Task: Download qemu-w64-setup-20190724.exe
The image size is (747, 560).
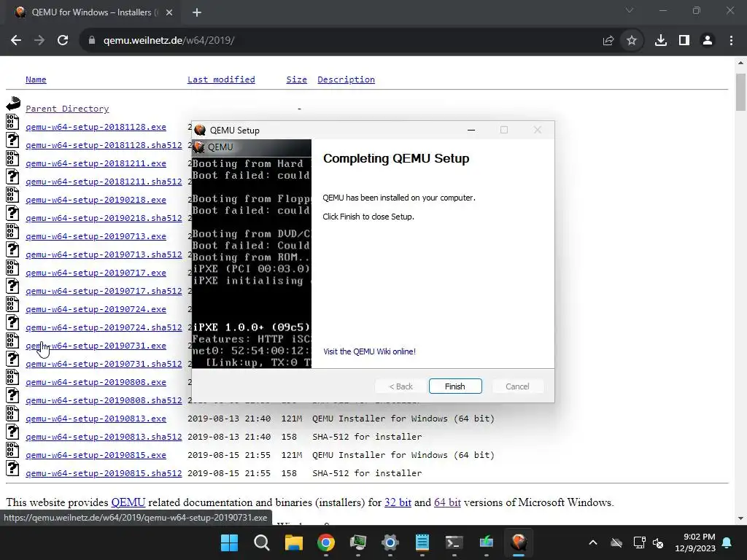Action: point(96,309)
